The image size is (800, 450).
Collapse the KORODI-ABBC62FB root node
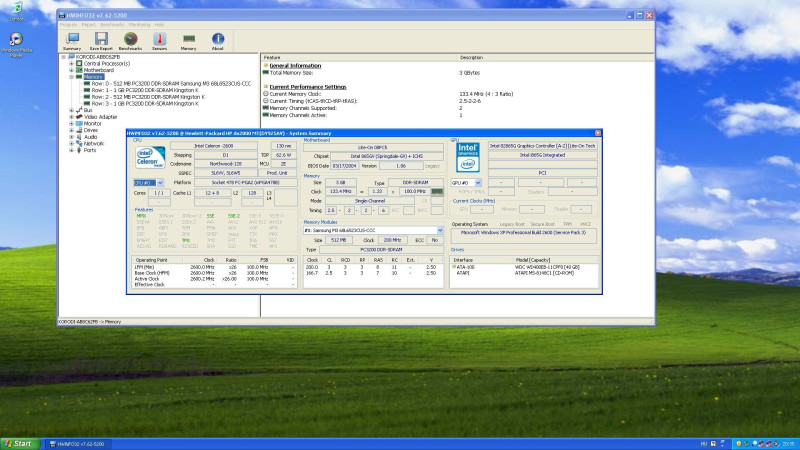pyautogui.click(x=64, y=57)
